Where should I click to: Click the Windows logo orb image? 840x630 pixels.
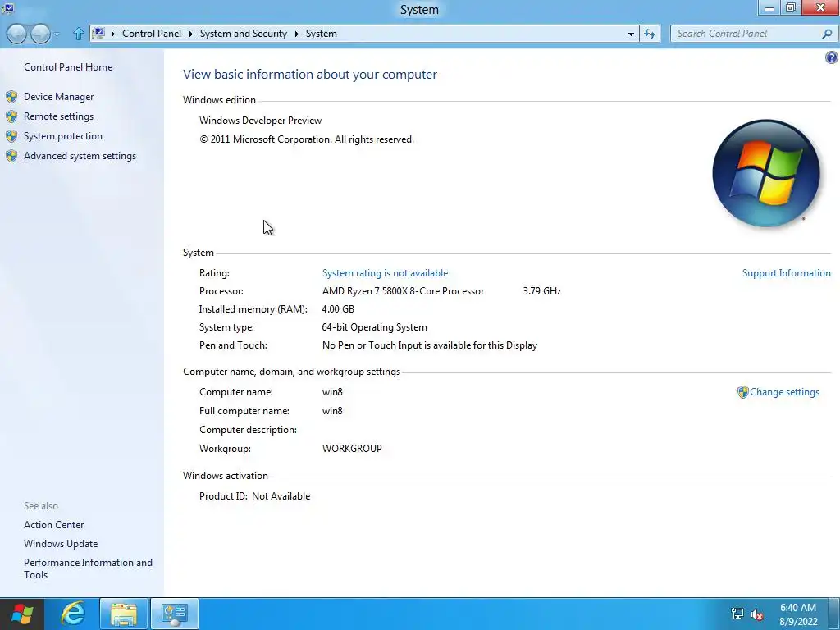click(766, 173)
